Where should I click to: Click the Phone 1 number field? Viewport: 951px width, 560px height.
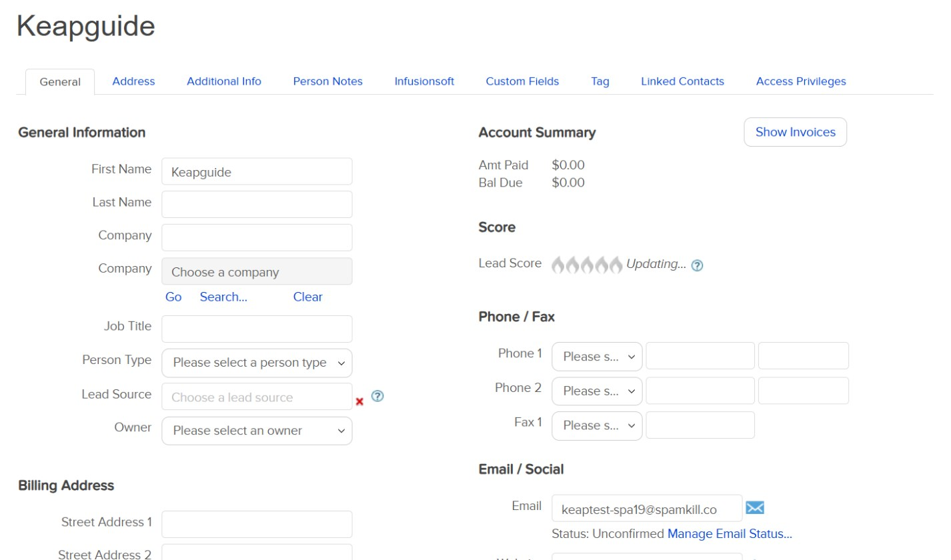(700, 356)
